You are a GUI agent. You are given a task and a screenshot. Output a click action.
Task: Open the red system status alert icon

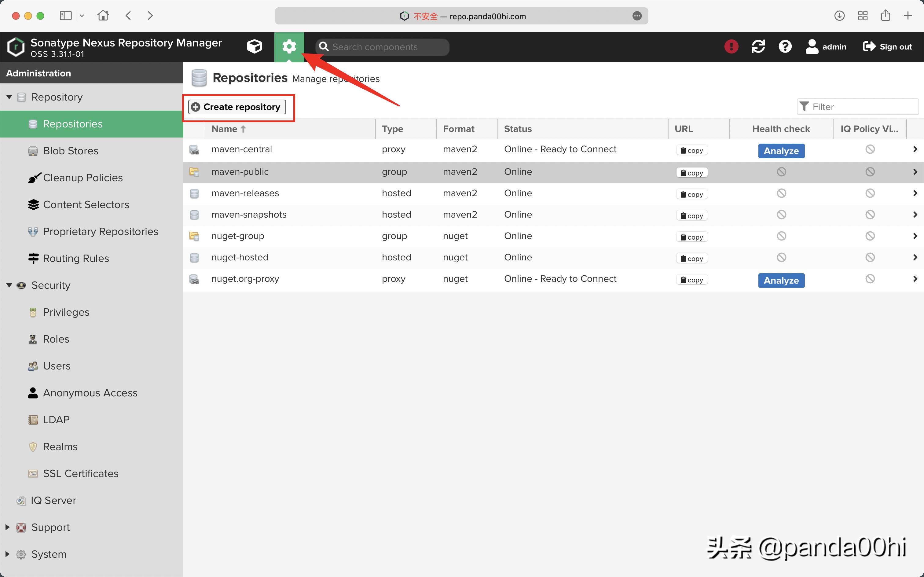coord(731,46)
